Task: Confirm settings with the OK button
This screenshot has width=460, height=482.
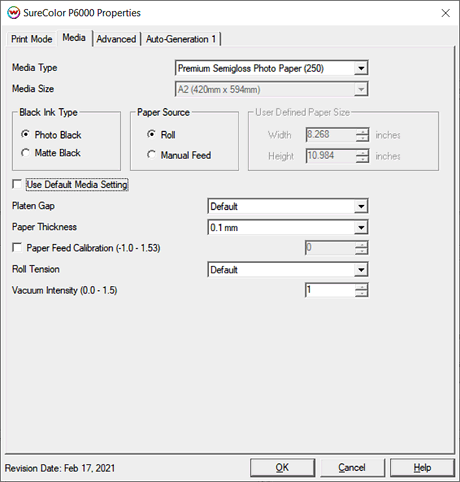Action: pos(282,468)
